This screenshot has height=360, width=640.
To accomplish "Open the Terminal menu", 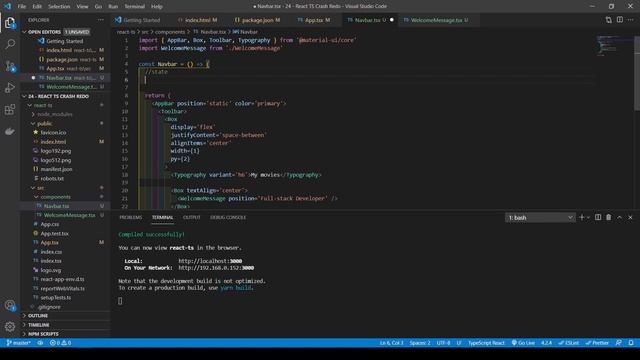I will (135, 7).
